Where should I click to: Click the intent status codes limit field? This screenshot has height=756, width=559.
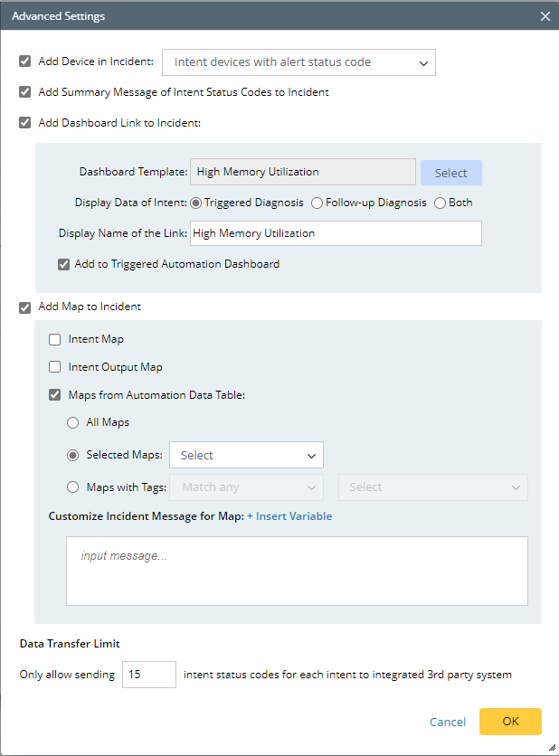click(x=148, y=675)
